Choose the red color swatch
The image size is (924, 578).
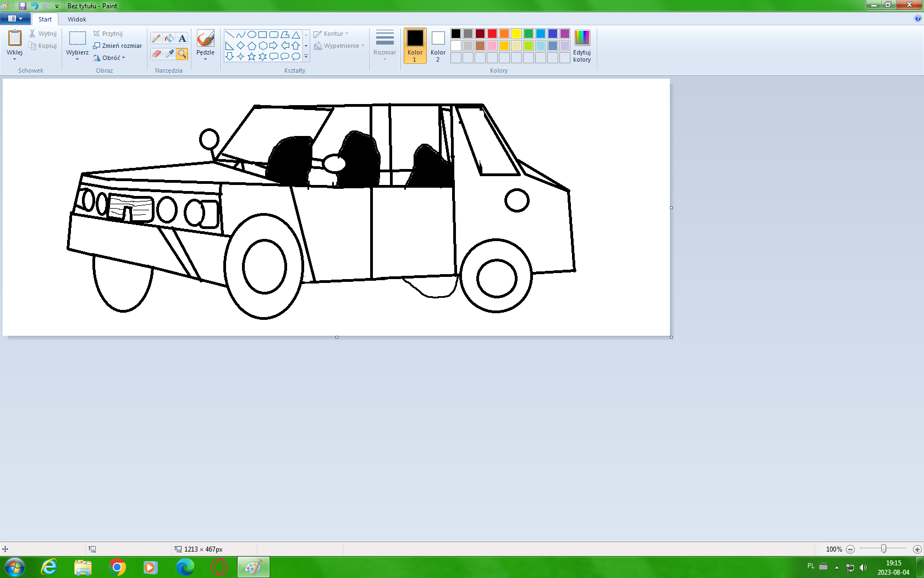click(492, 34)
